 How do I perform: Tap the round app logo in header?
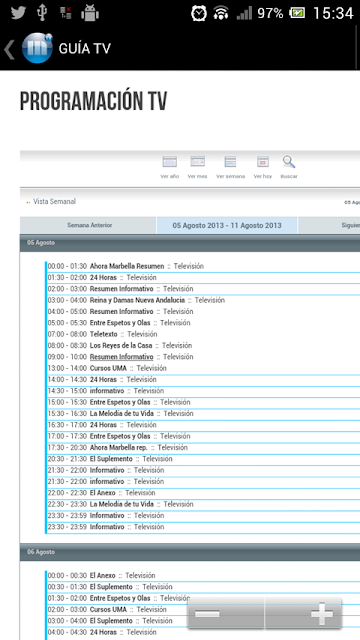point(37,48)
